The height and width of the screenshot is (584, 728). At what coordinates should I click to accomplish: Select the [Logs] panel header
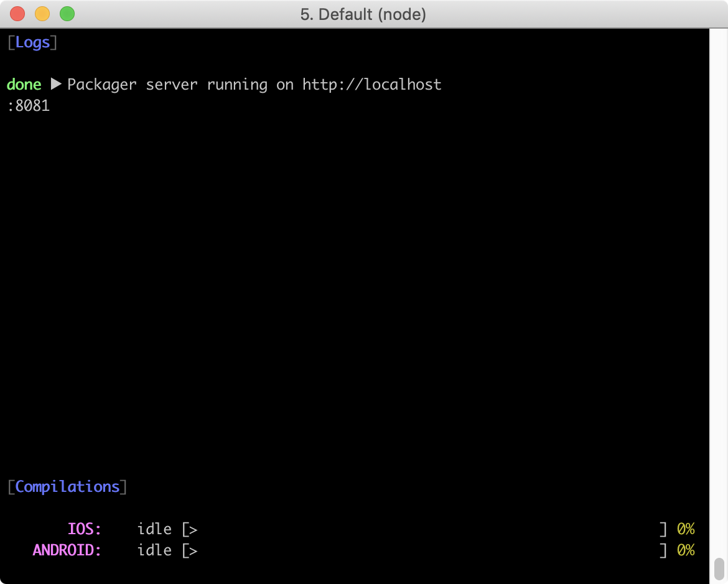pos(32,42)
